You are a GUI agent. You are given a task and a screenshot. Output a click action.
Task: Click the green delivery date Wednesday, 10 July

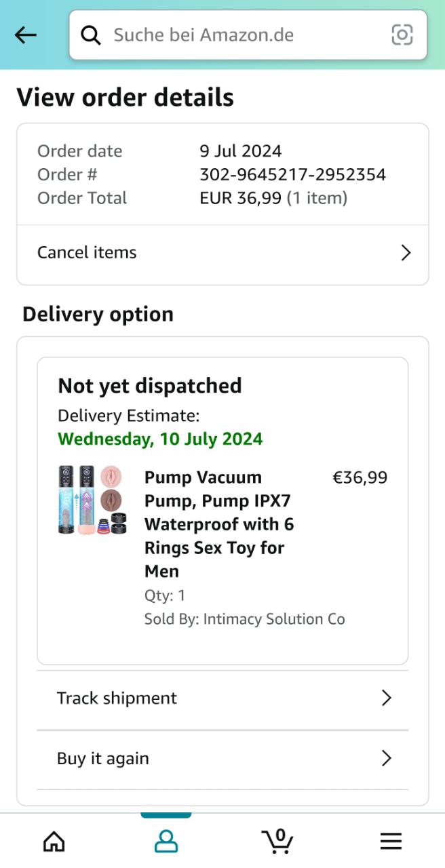[160, 439]
